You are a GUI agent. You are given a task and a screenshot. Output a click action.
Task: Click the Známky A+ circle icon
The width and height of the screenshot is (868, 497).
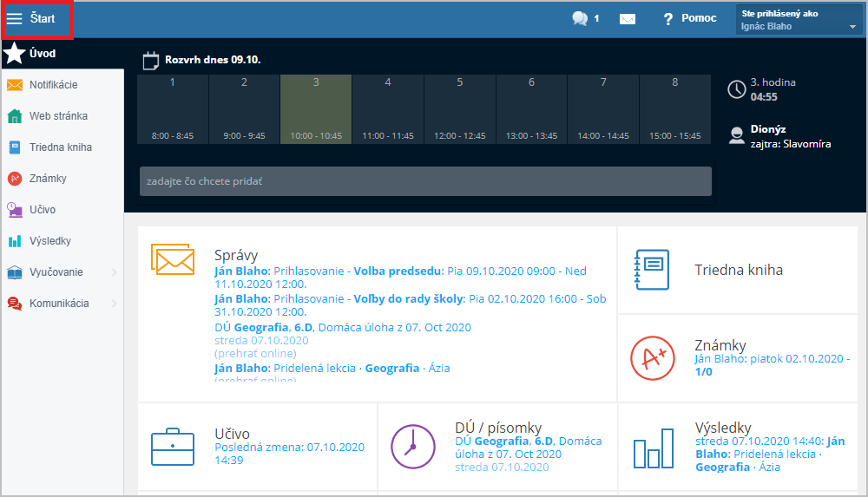[x=652, y=357]
